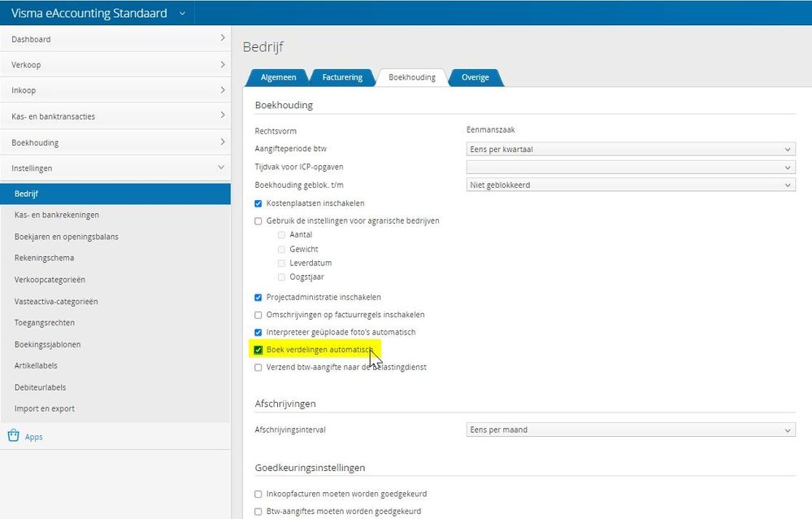Open the Visma eAccounting Standaard product dropdown

coord(182,14)
